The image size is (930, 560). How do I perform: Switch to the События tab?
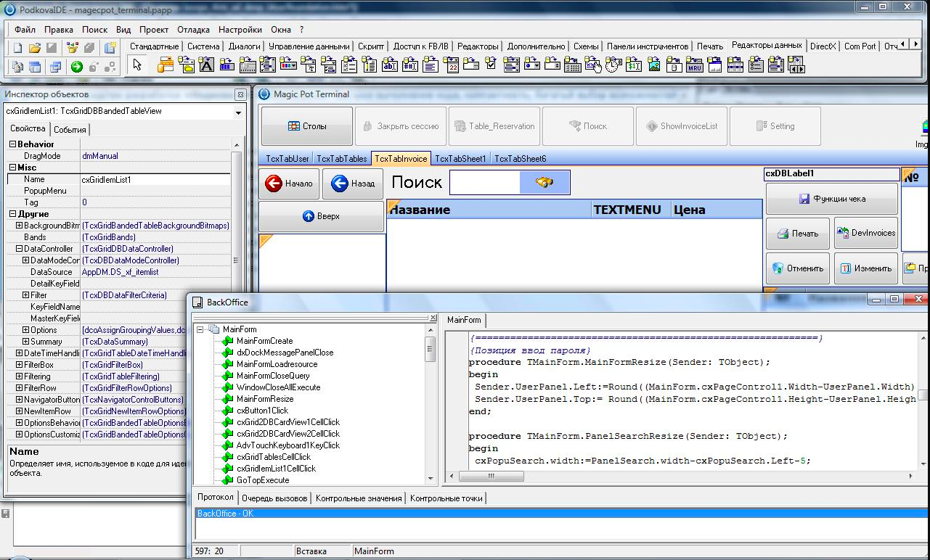[70, 130]
